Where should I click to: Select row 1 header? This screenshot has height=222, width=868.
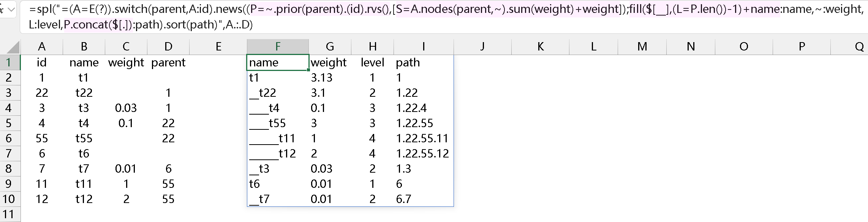(x=9, y=62)
